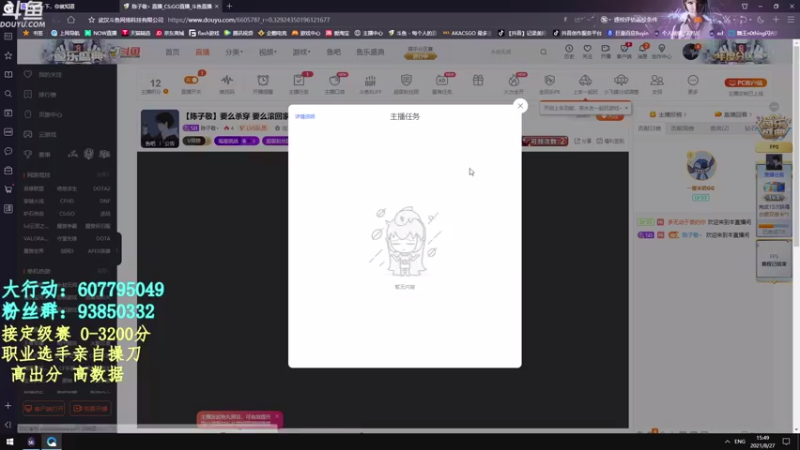Viewport: 800px width, 450px height.
Task: Click the browser sidebar shopping cart icon
Action: pos(8,189)
